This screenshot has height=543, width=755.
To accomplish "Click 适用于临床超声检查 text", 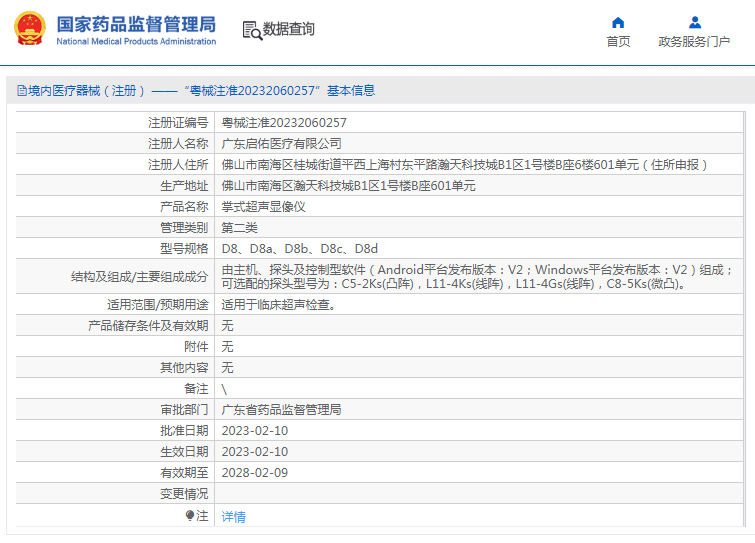I will (x=279, y=305).
